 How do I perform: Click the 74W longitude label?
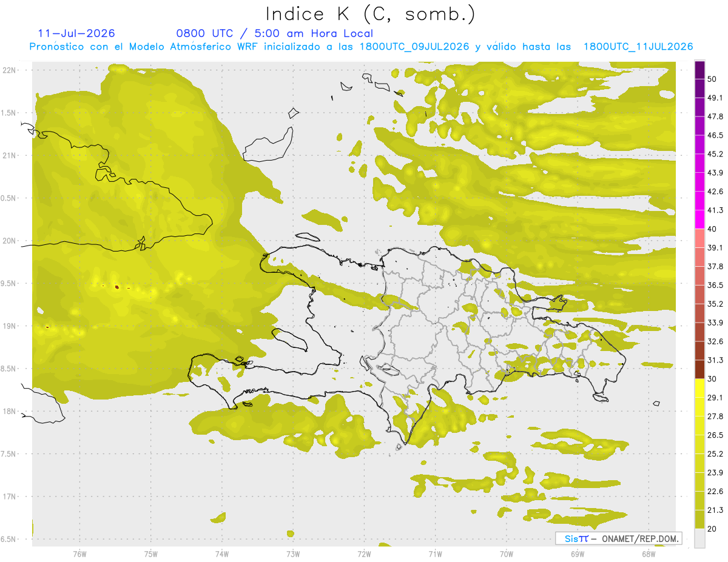[x=221, y=554]
